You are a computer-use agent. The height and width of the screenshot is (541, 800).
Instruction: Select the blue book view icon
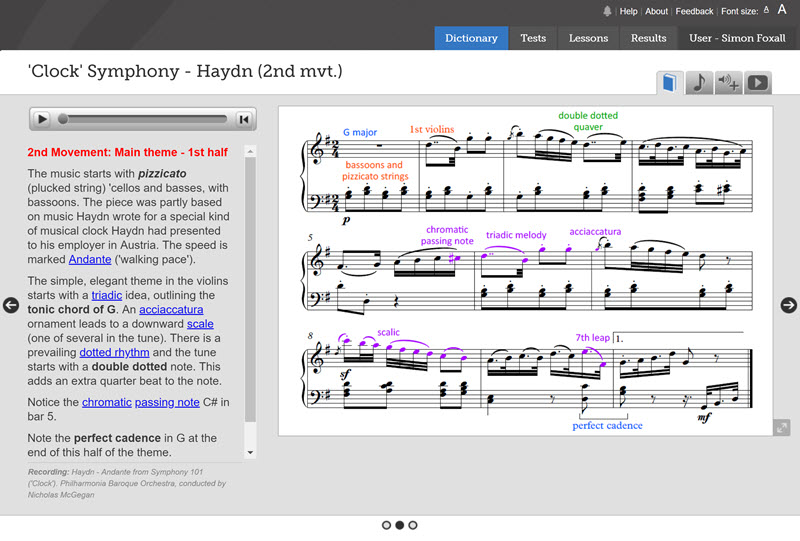point(669,83)
